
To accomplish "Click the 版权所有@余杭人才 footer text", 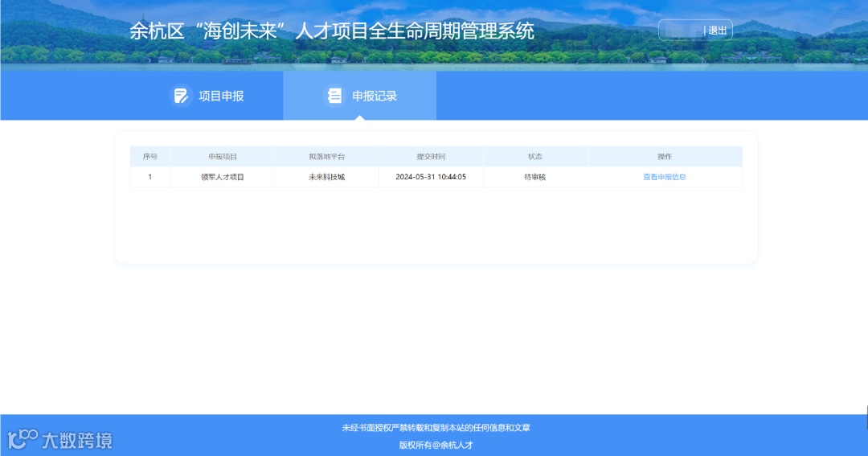I will click(436, 445).
